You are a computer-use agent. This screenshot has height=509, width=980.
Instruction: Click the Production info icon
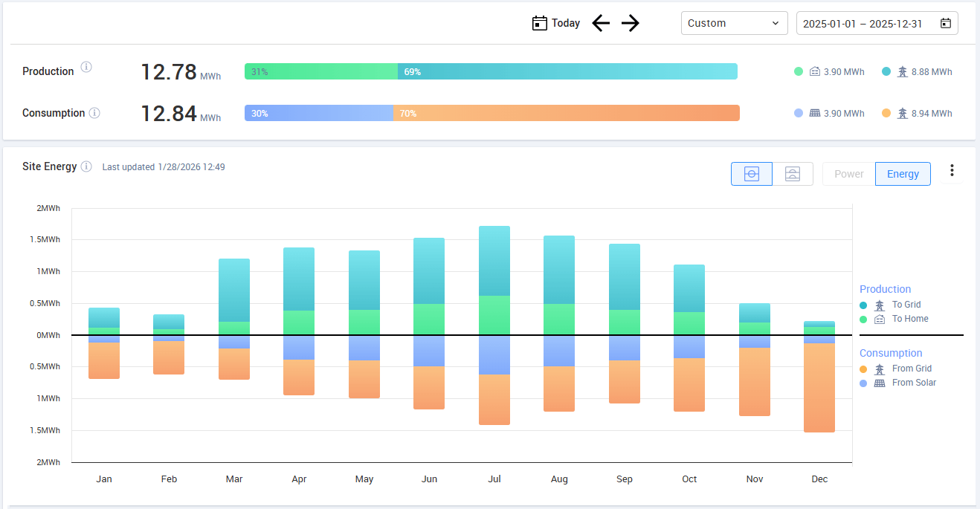click(x=86, y=67)
